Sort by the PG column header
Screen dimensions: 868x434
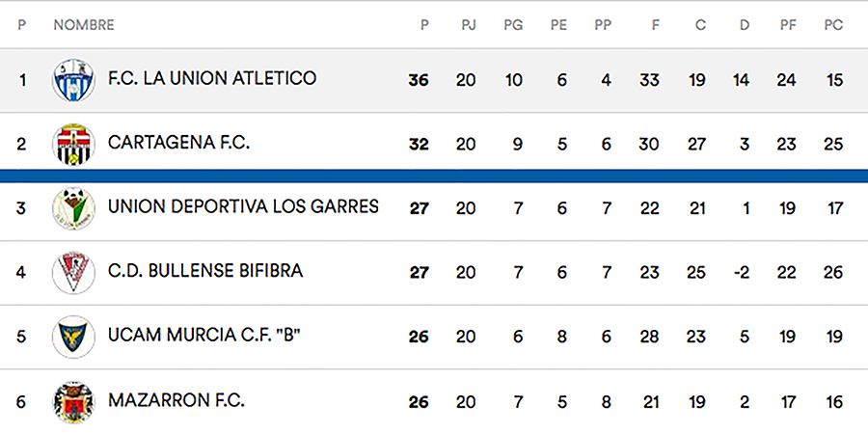(513, 25)
